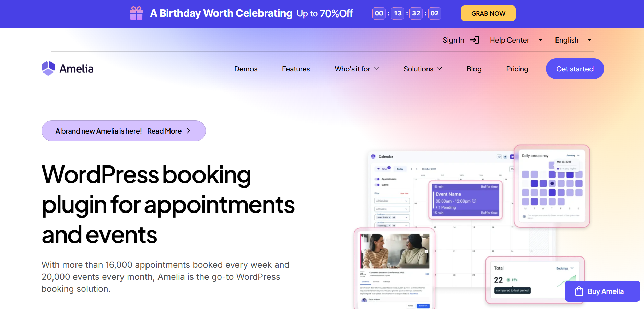The image size is (644, 309).
Task: Expand the Who's it for menu
Action: pos(357,69)
